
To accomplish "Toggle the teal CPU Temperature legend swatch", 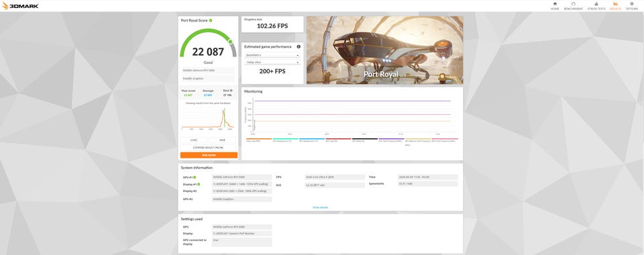I will coord(286,139).
